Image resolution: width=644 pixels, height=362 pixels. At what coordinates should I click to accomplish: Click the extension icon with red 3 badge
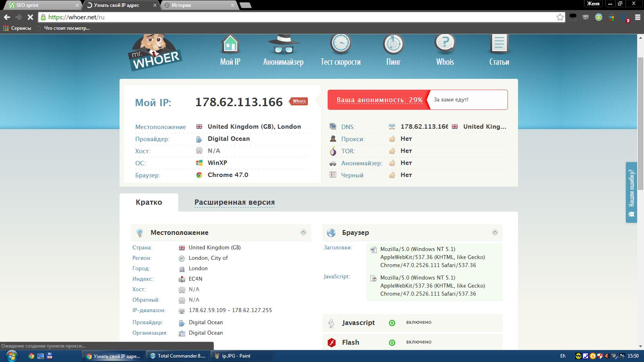click(x=625, y=18)
